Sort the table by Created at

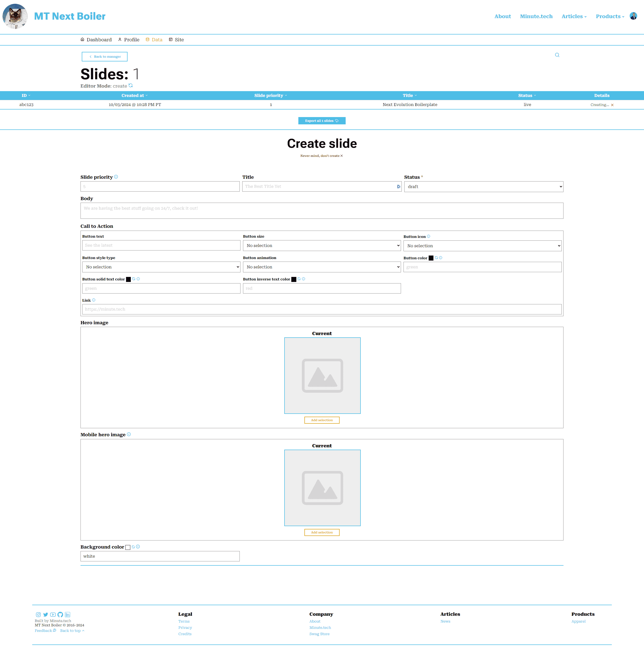click(134, 96)
